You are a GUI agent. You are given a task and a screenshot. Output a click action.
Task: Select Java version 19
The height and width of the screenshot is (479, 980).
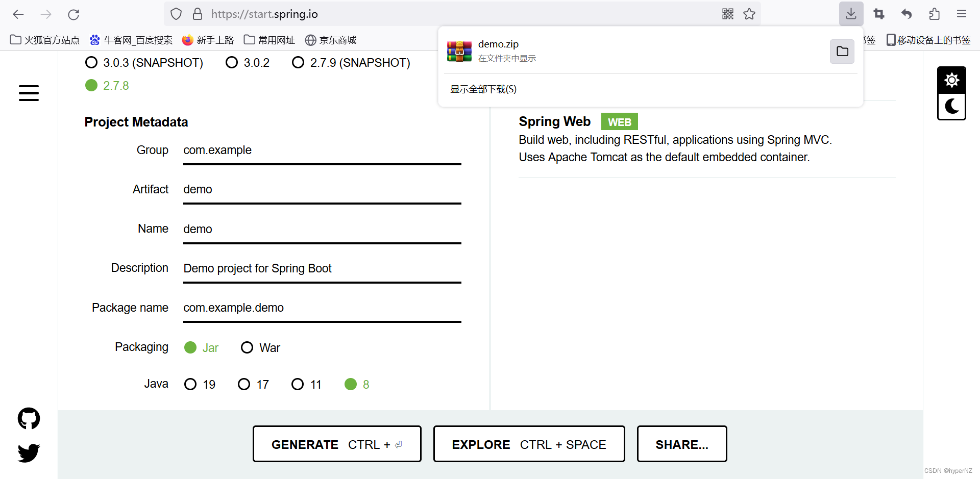(x=200, y=384)
